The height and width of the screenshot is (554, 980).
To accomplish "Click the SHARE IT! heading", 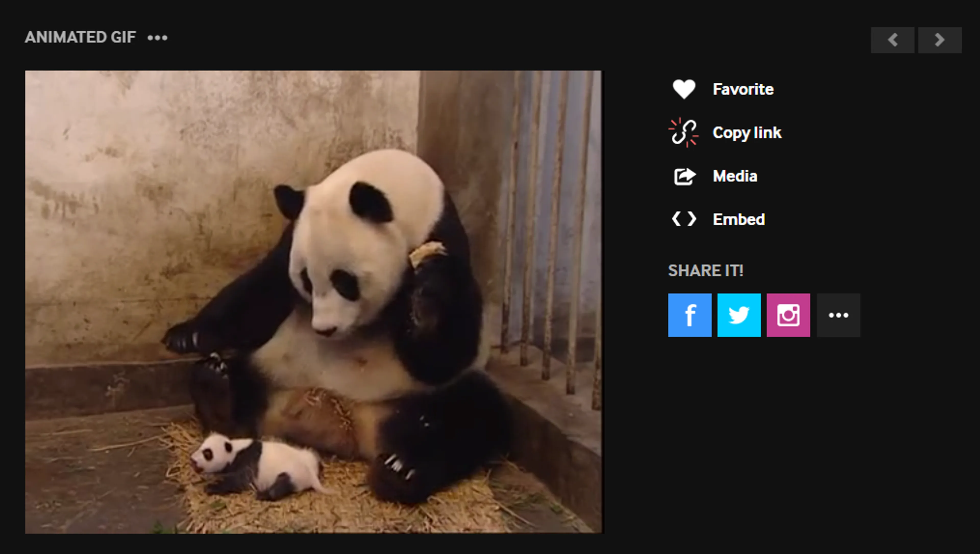I will pyautogui.click(x=705, y=271).
